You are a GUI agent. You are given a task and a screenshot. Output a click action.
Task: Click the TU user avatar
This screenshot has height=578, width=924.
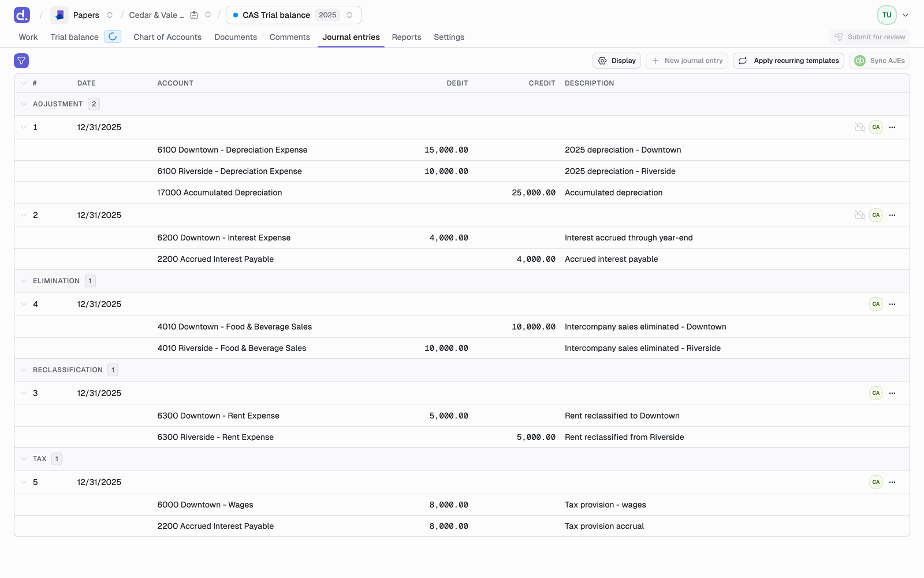(x=887, y=15)
